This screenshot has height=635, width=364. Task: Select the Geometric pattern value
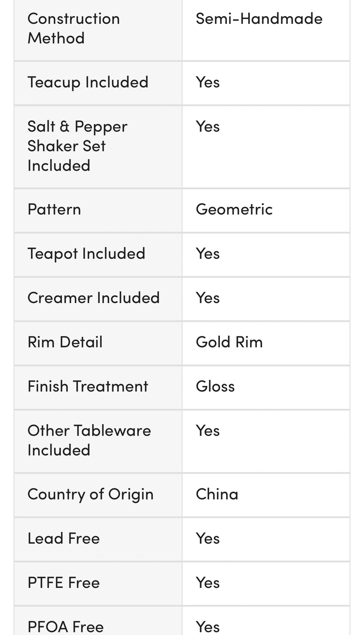click(234, 209)
